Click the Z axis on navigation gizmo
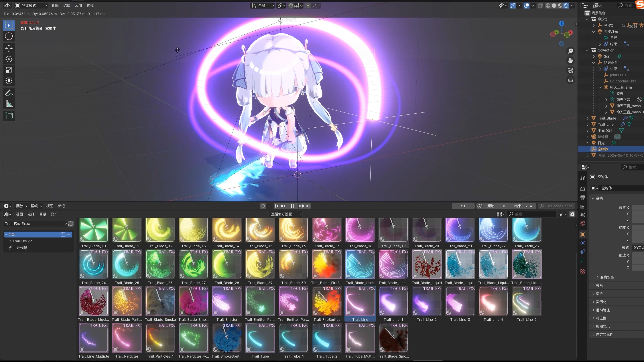 click(562, 23)
